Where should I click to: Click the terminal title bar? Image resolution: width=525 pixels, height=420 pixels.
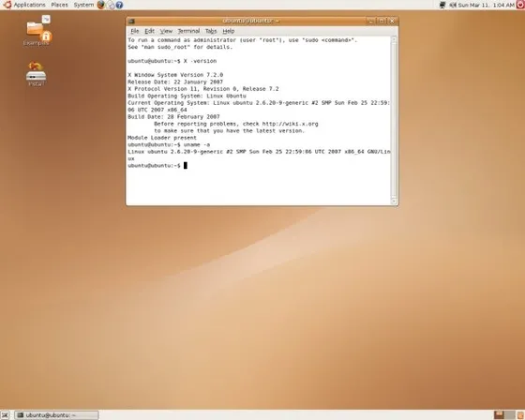(x=251, y=22)
